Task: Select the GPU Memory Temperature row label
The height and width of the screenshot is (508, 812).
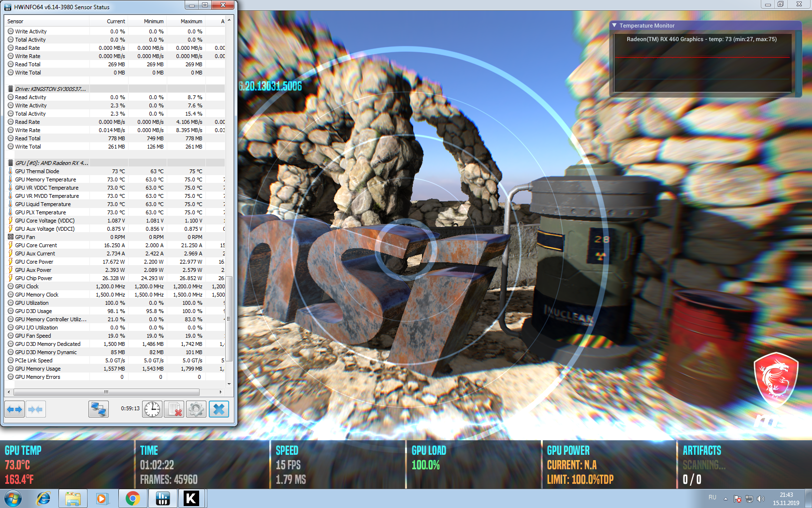Action: [45, 179]
